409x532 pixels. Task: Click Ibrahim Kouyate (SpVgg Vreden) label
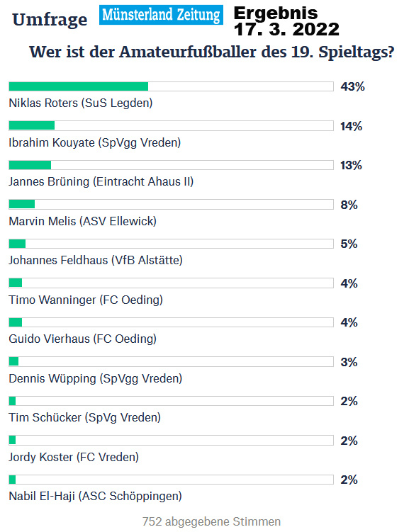95,142
